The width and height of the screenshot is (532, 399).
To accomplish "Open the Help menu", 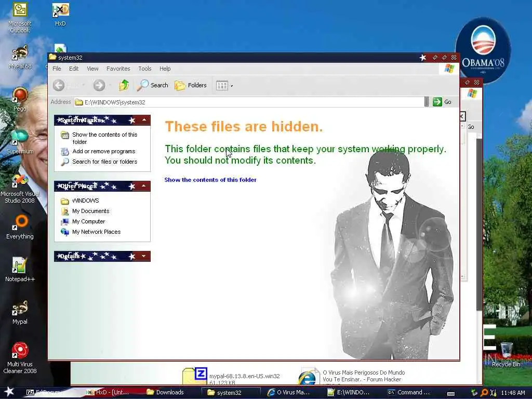I will pyautogui.click(x=165, y=69).
